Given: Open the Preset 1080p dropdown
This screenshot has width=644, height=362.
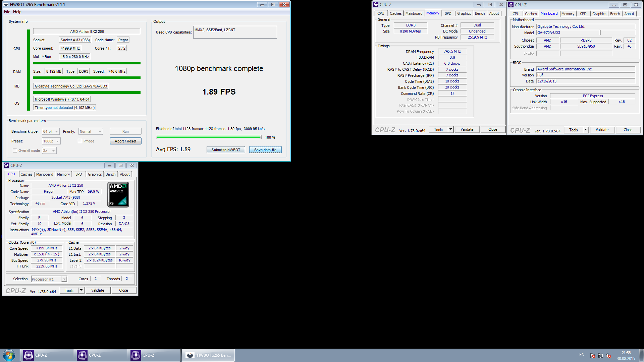Looking at the screenshot, I should [51, 141].
